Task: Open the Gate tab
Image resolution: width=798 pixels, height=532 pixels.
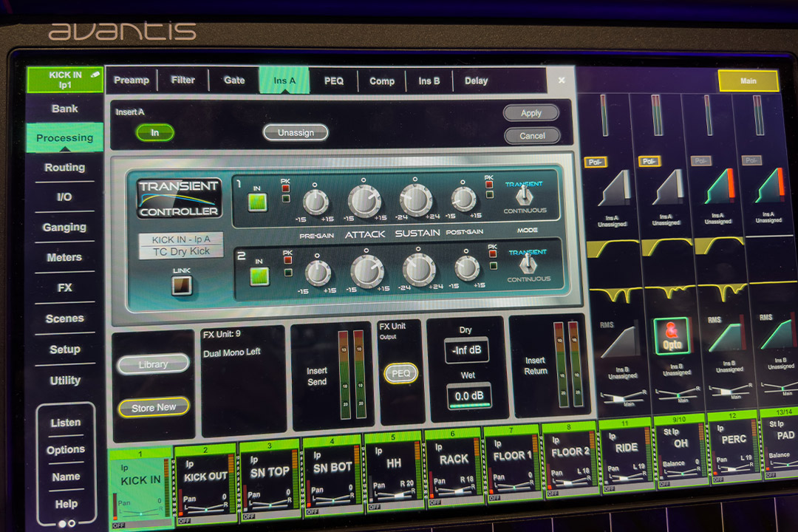Action: pyautogui.click(x=234, y=80)
